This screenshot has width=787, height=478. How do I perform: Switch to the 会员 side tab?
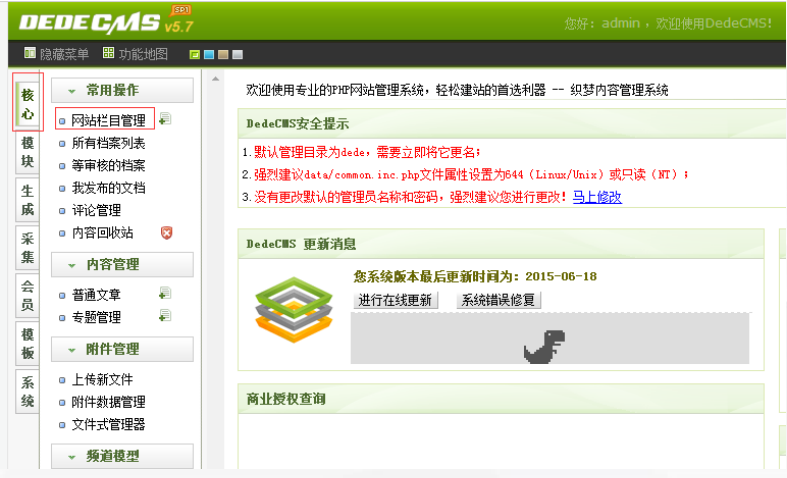(28, 296)
